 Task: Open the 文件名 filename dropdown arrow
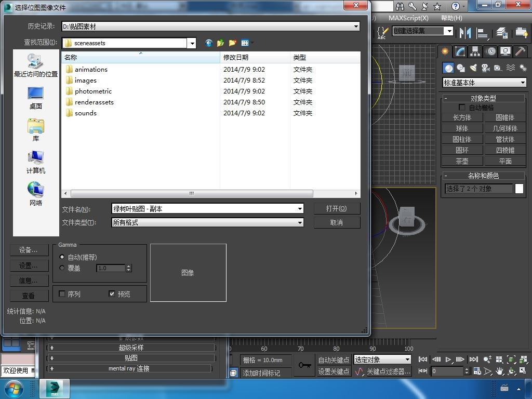click(300, 209)
